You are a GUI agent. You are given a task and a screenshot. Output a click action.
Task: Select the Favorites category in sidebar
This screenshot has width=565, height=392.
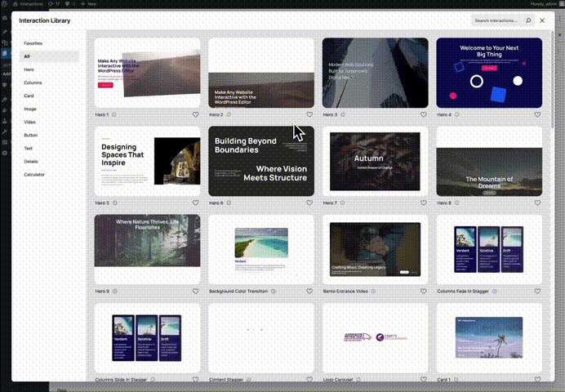point(33,43)
